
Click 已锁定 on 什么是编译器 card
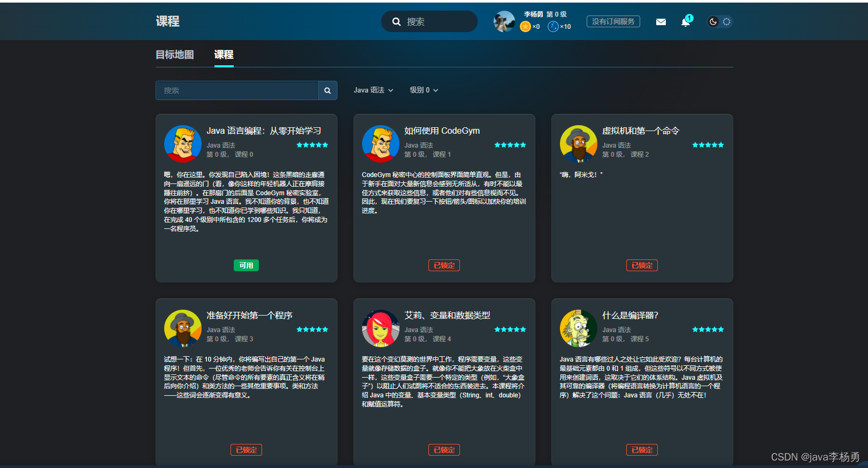(642, 450)
